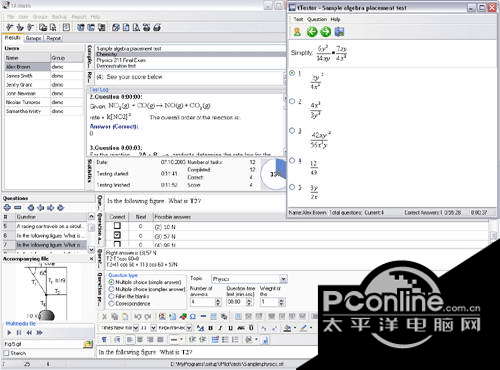Play the multimedia file
The width and height of the screenshot is (500, 370).
coord(9,333)
